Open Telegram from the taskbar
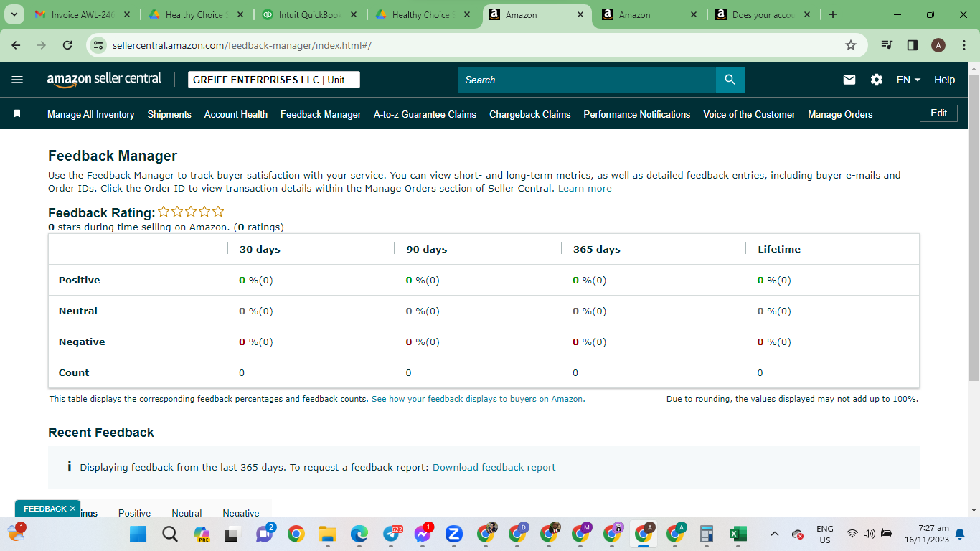 pyautogui.click(x=391, y=534)
